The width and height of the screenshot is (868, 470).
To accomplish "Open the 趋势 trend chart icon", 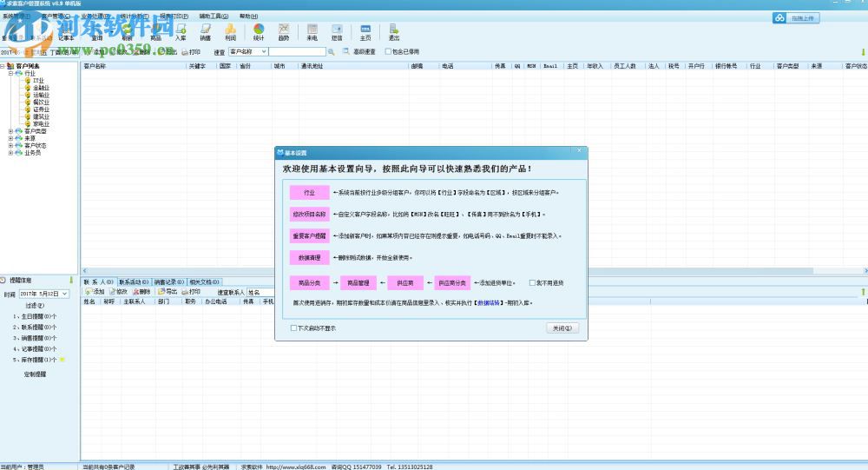I will (284, 31).
